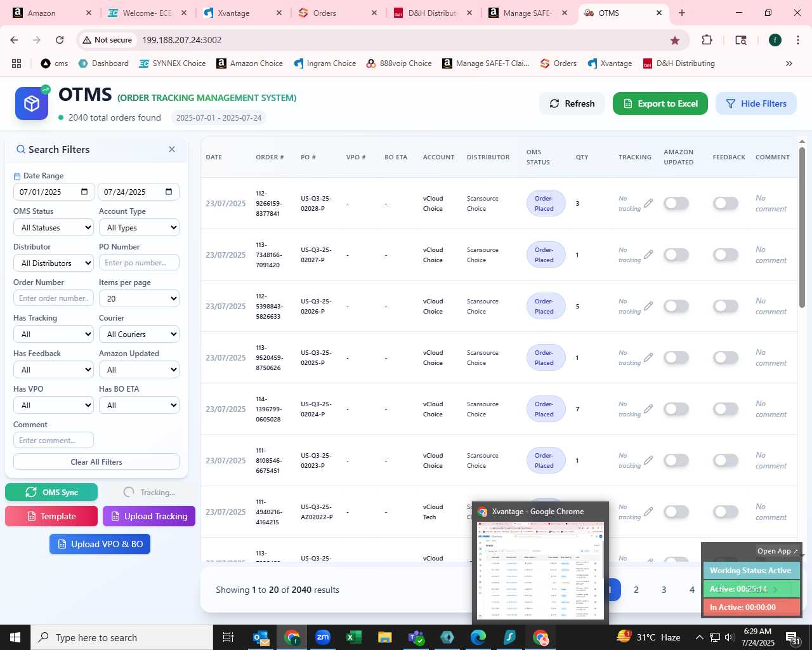812x650 pixels.
Task: Close the Search Filters panel
Action: point(172,149)
